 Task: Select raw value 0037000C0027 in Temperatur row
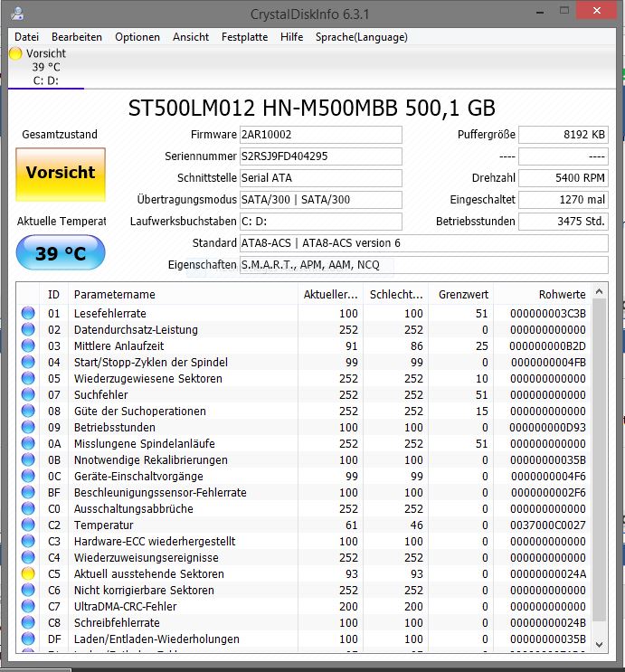pos(548,525)
